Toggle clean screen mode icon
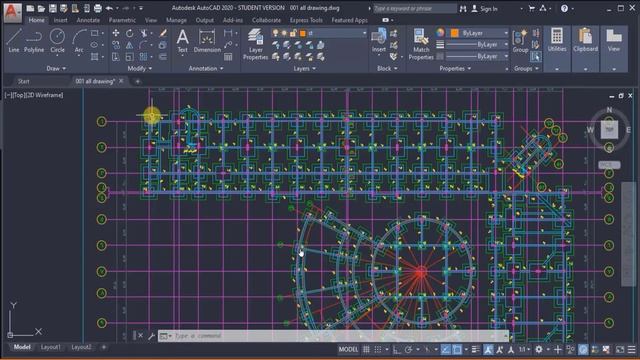640x360 pixels. click(x=620, y=349)
